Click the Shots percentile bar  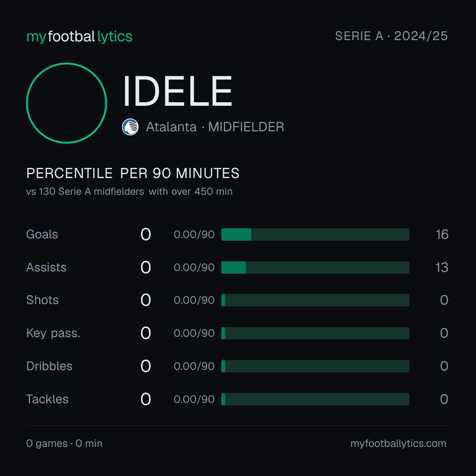point(315,300)
